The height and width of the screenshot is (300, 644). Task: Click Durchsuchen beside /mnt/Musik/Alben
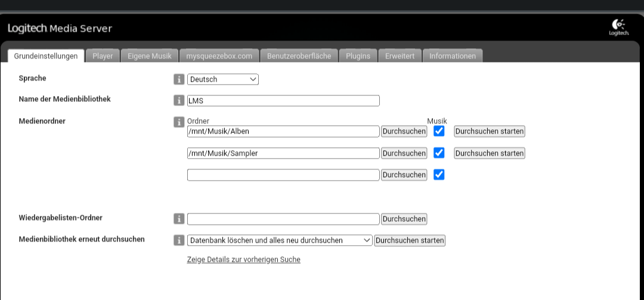pyautogui.click(x=404, y=131)
